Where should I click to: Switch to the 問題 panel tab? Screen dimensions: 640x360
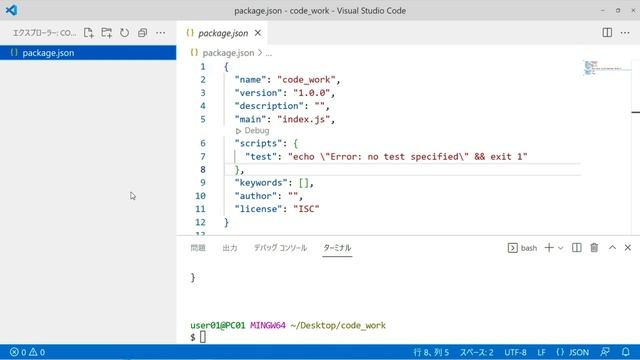[198, 248]
